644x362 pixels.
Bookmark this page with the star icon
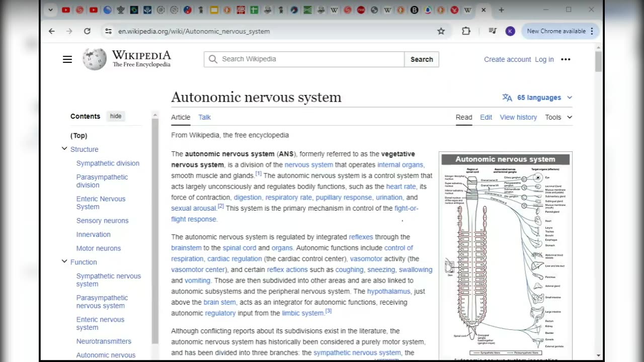(441, 31)
